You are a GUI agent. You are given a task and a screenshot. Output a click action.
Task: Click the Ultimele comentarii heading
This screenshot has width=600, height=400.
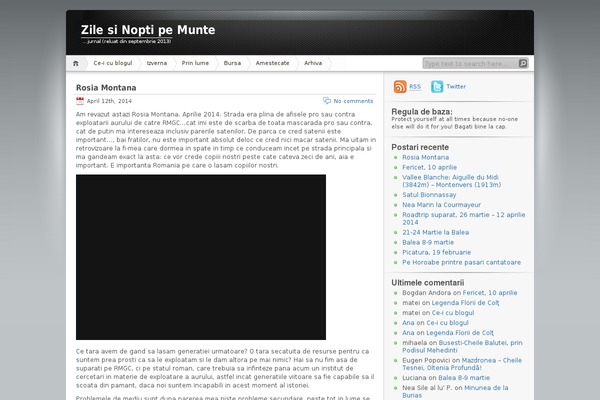click(x=427, y=282)
